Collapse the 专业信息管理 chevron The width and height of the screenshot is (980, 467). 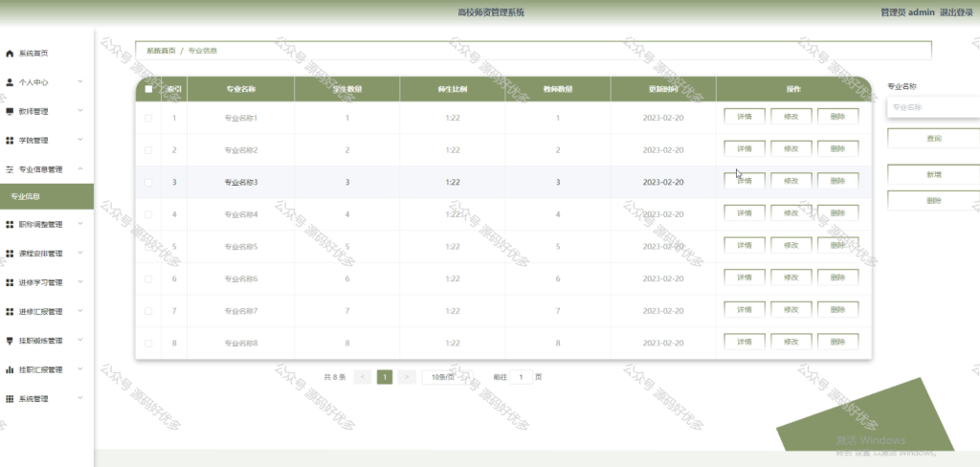pyautogui.click(x=80, y=168)
